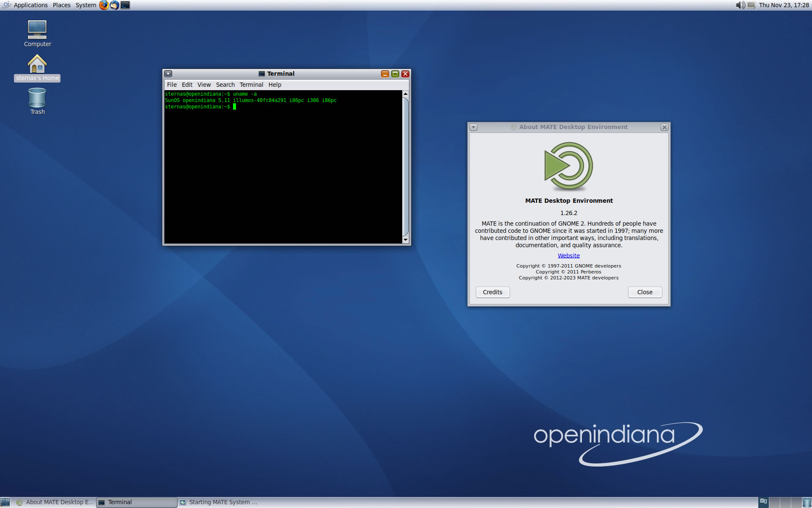
Task: Launch Firefox from the top panel
Action: 104,5
